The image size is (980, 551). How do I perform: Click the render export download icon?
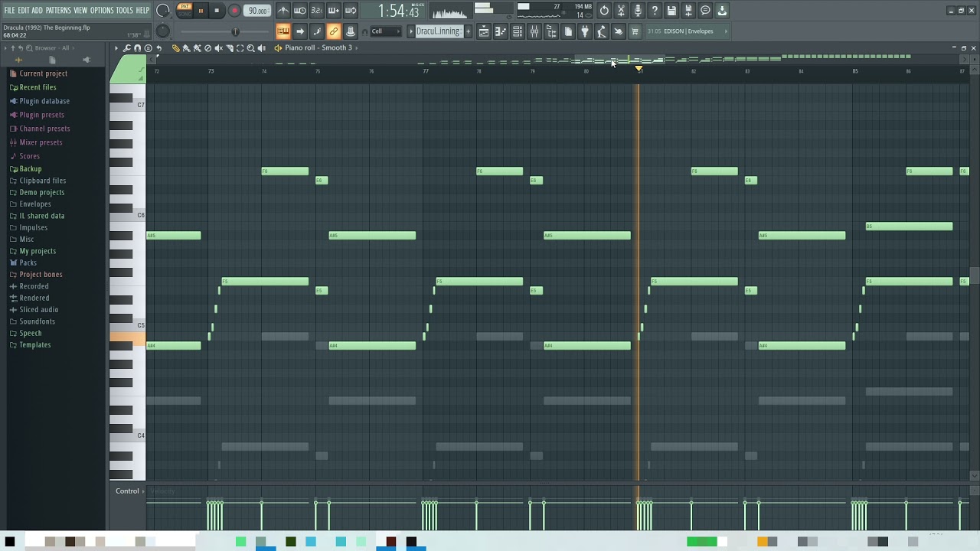tap(722, 11)
